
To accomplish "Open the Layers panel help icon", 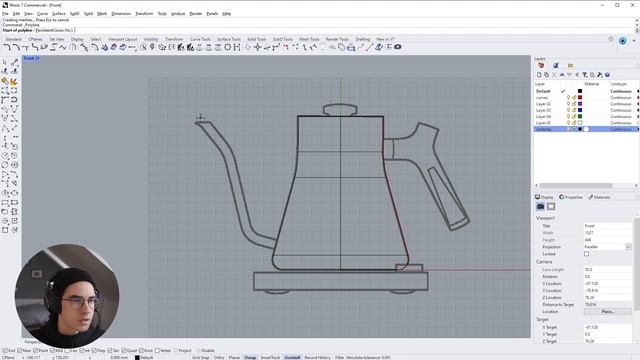I will 607,75.
